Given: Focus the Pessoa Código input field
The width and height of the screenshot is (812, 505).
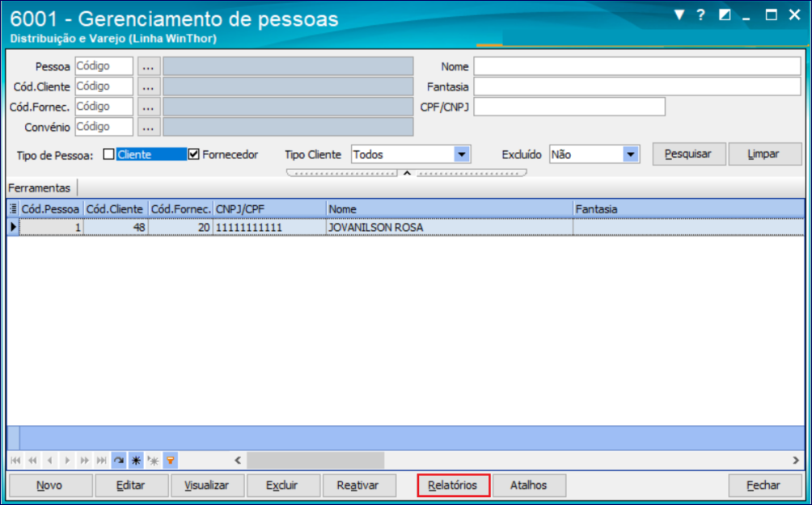Looking at the screenshot, I should coord(104,66).
